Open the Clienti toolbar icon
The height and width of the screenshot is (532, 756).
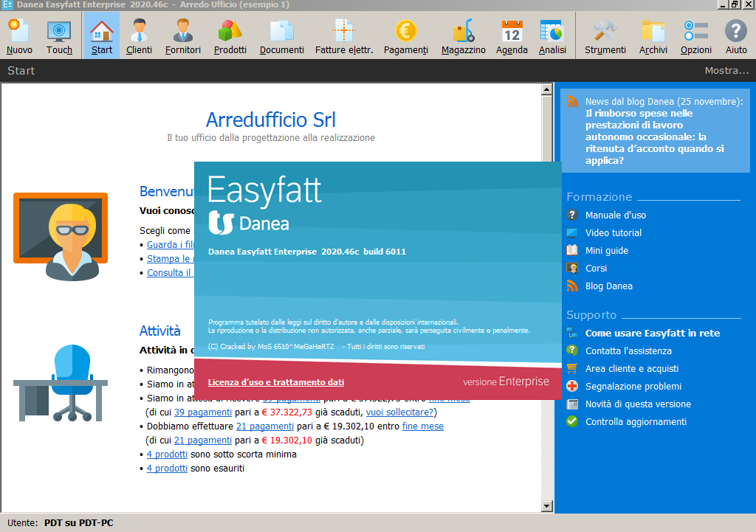tap(139, 36)
